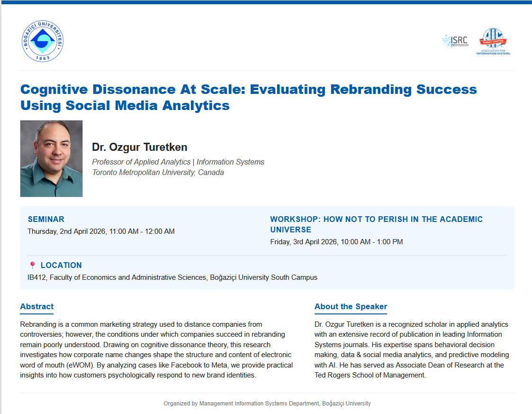Select the Professor of Applied Analytics line
This screenshot has height=414, width=532.
(x=178, y=162)
